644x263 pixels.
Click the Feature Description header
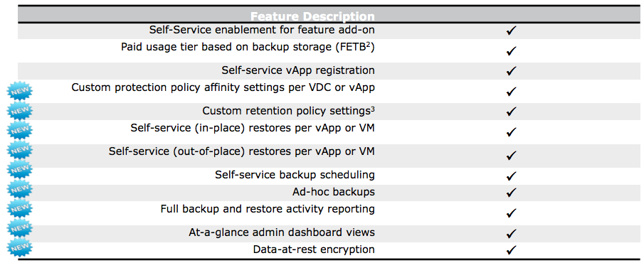pos(312,16)
